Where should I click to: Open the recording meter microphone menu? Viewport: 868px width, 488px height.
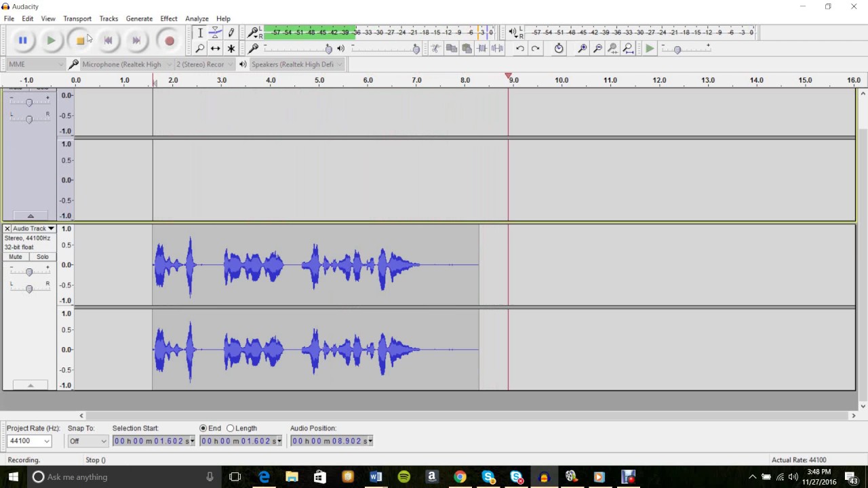tap(254, 33)
